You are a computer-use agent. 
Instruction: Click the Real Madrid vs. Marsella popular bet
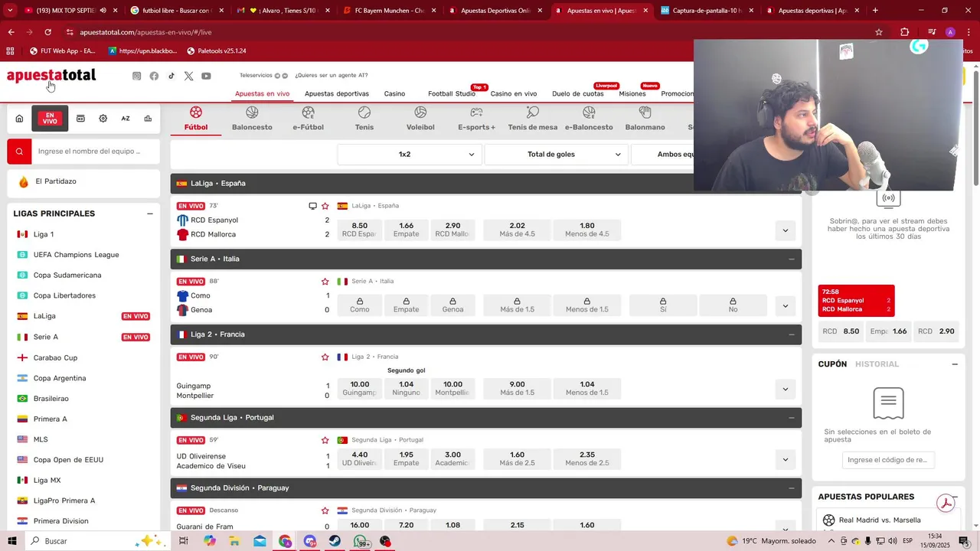(880, 520)
